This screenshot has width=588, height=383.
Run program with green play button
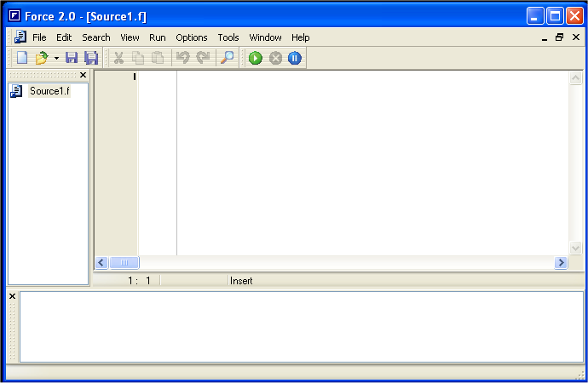click(x=256, y=58)
